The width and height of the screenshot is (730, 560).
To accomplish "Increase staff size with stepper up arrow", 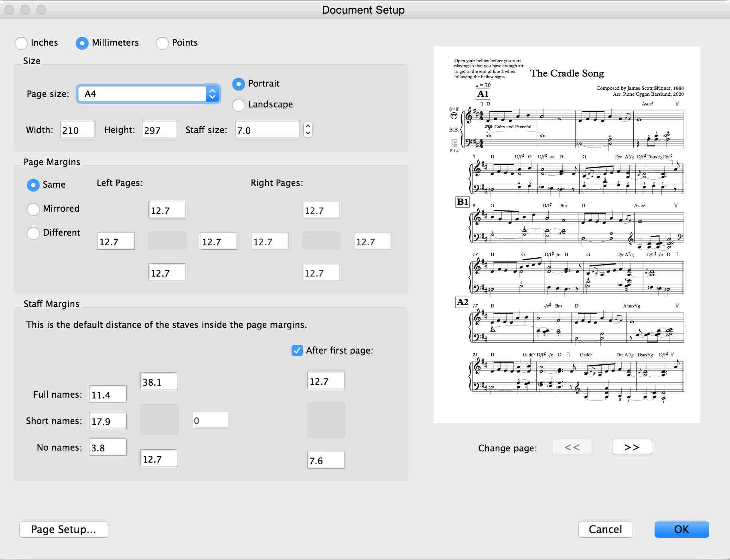I will pos(308,126).
